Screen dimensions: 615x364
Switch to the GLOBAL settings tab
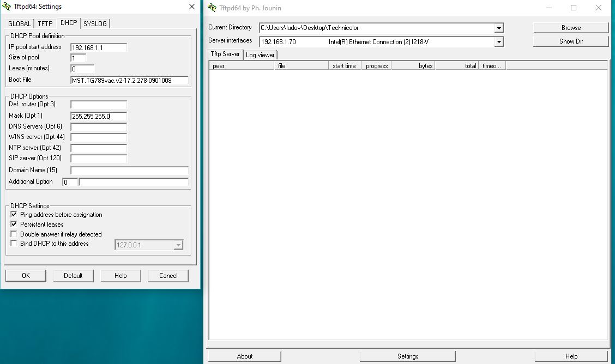[20, 23]
